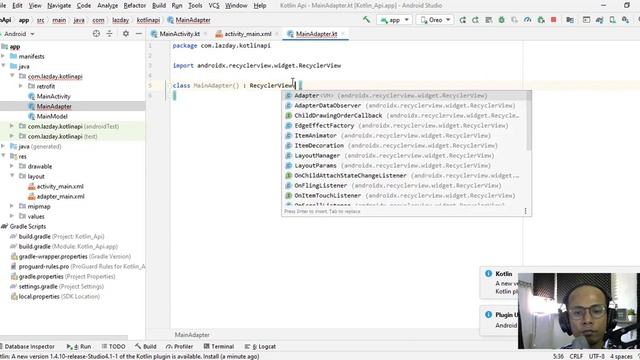Click the red Stop button icon
Viewport: 640px width, 360px height.
click(554, 20)
